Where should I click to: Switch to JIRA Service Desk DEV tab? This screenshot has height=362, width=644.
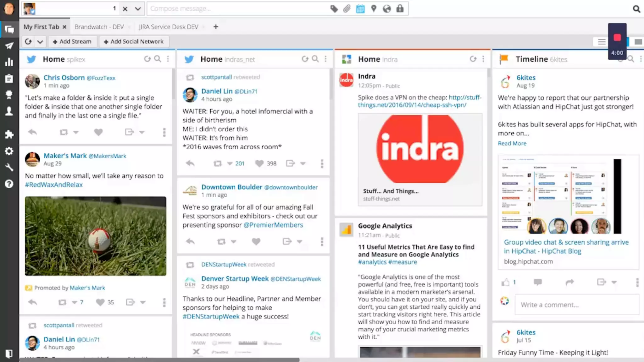pos(169,27)
